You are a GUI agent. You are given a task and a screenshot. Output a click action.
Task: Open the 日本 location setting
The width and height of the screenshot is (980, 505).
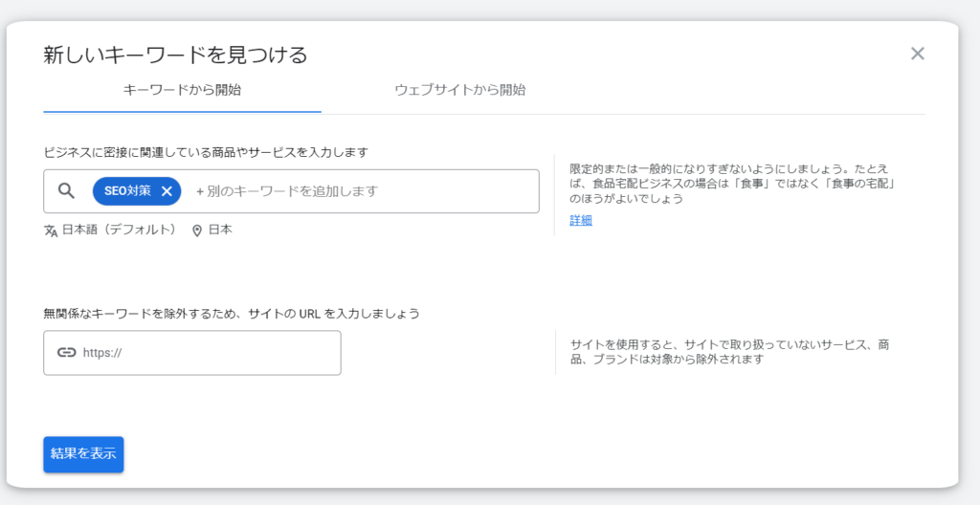[x=220, y=230]
